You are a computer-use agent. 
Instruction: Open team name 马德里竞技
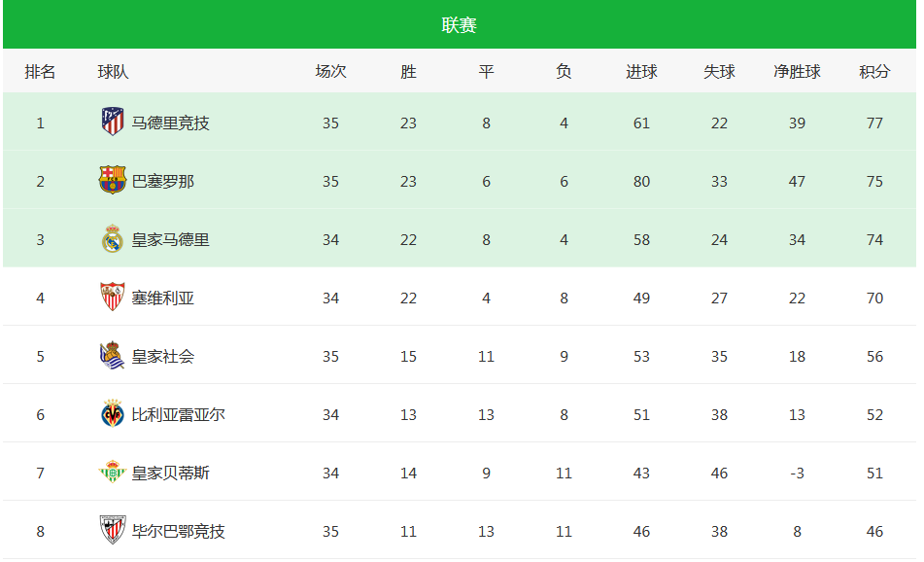pos(170,123)
